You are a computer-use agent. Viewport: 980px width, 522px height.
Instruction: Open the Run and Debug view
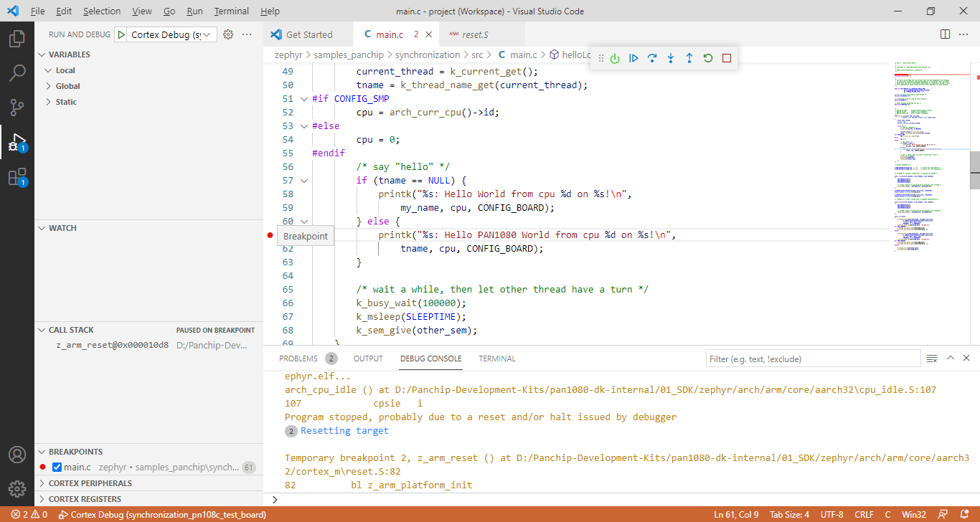(17, 142)
